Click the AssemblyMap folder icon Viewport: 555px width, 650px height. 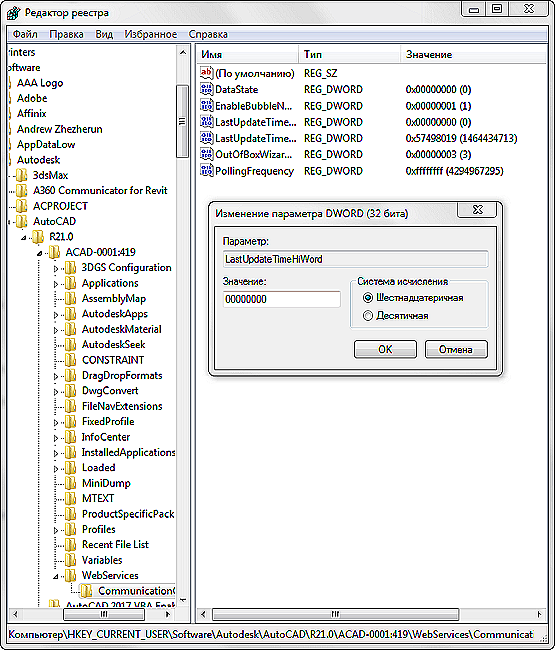pos(70,298)
